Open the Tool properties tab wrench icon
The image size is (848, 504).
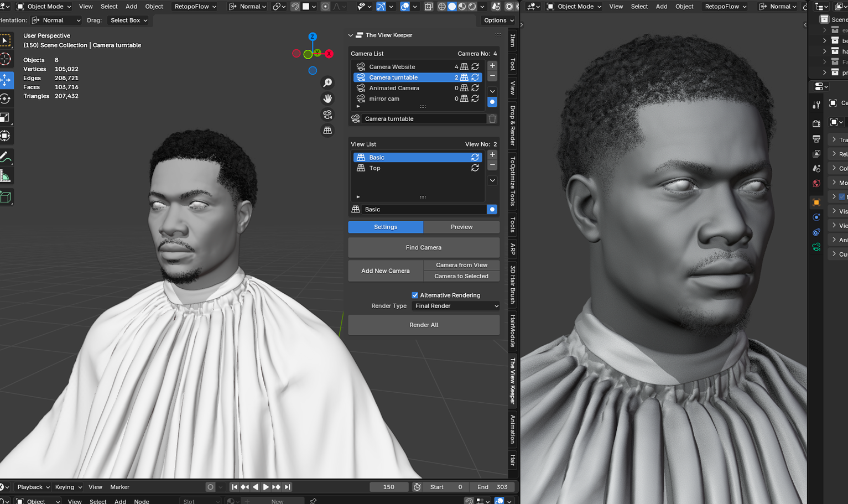pyautogui.click(x=816, y=105)
